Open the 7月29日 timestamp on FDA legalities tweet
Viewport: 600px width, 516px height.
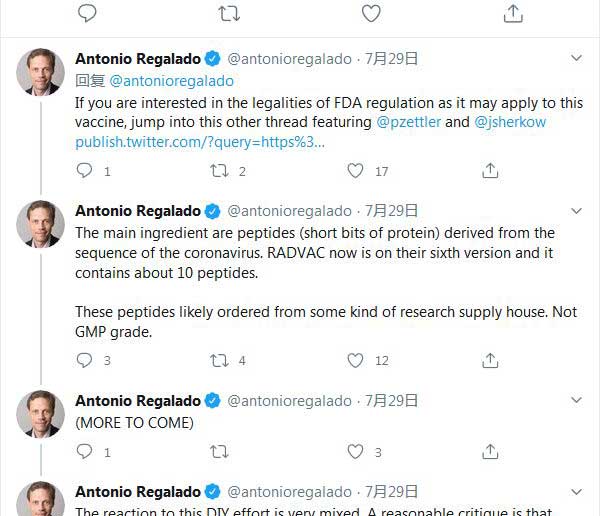coord(391,59)
